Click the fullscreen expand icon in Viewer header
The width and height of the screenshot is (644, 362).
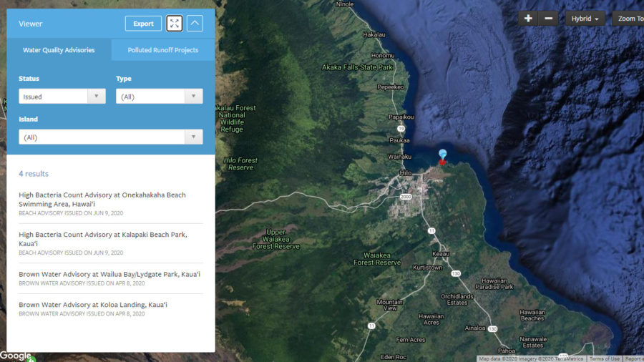(174, 24)
